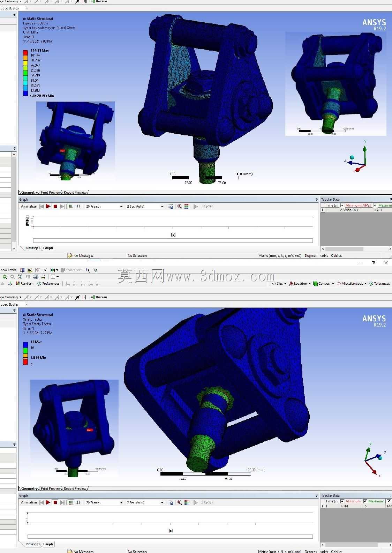Click the Annotation 'A' icon in lower toolbar
The image size is (392, 553).
click(45, 270)
